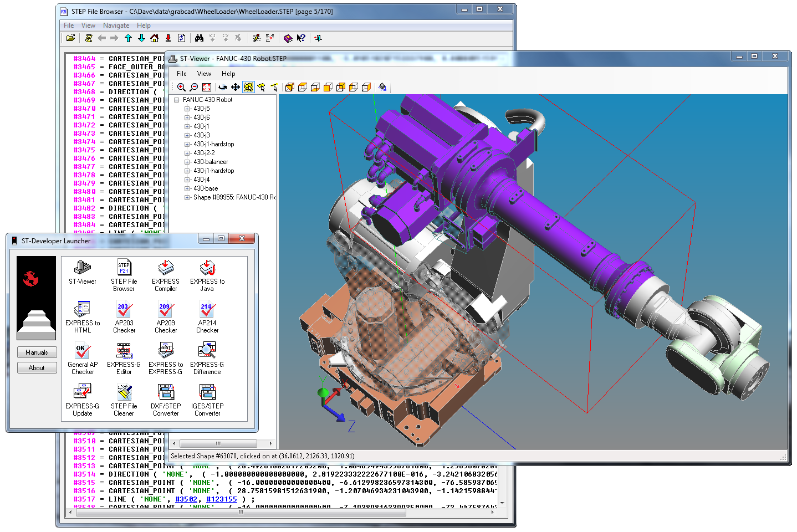Launch the IGES/STEP Converter
Viewport: 797px width, 532px height.
(x=207, y=400)
